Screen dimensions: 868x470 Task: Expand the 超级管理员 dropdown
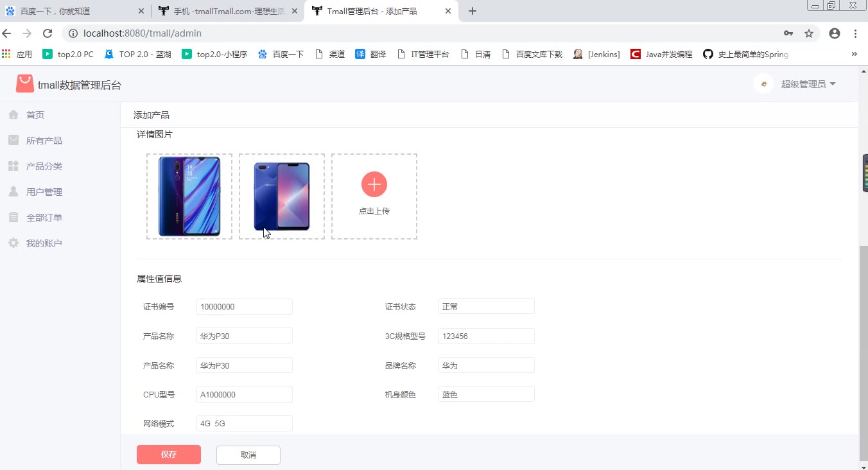pos(808,84)
